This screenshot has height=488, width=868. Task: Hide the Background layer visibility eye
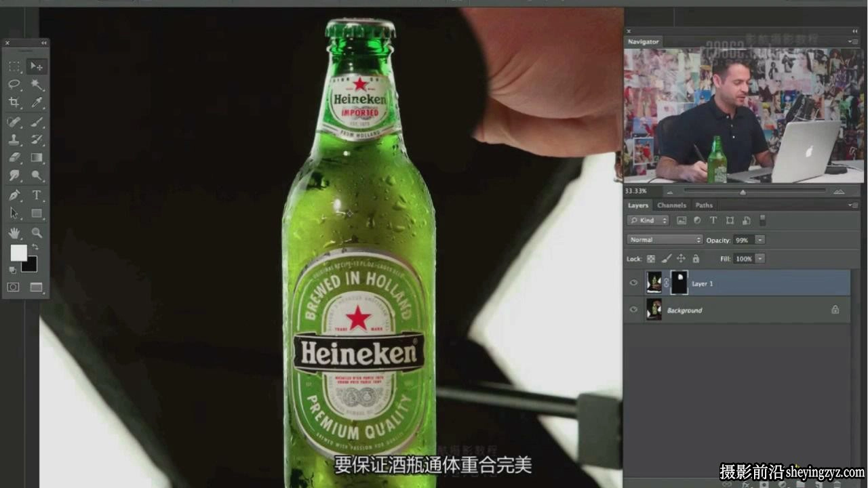tap(634, 310)
